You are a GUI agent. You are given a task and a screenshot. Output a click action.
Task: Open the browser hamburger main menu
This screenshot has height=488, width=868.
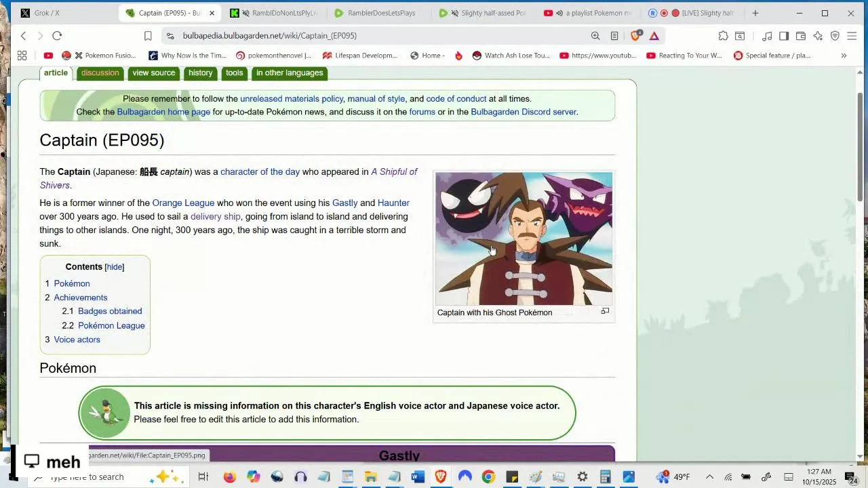click(x=852, y=36)
